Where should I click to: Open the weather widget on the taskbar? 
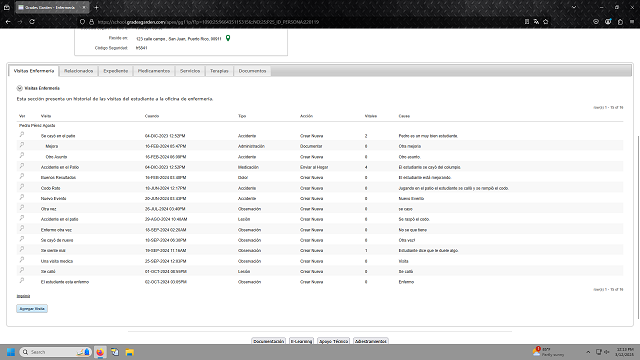(x=549, y=352)
